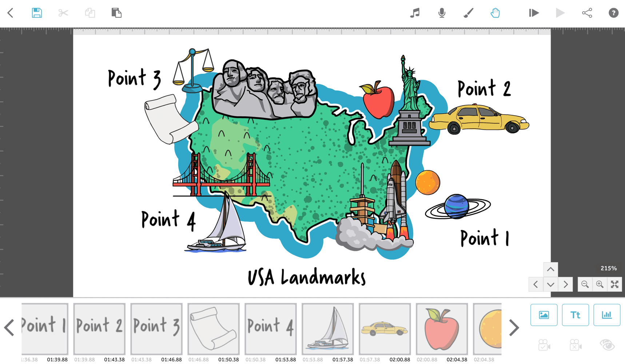Save the current scribe project
The height and width of the screenshot is (364, 625).
36,13
